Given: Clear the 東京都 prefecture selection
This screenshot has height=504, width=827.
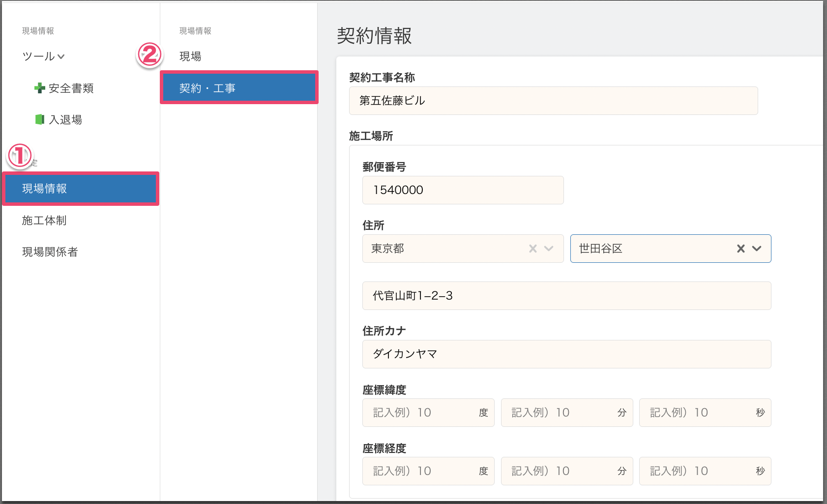Looking at the screenshot, I should tap(533, 249).
